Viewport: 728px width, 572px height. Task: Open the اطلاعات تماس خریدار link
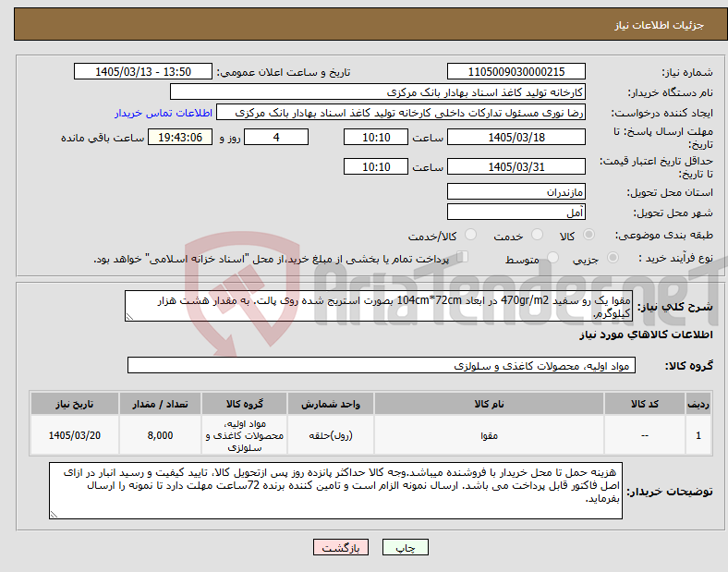pos(164,113)
